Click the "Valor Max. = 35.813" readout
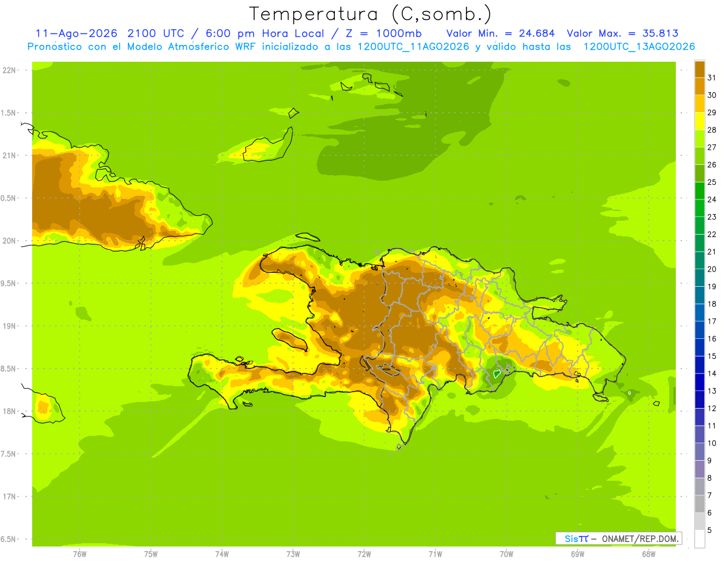 [622, 33]
